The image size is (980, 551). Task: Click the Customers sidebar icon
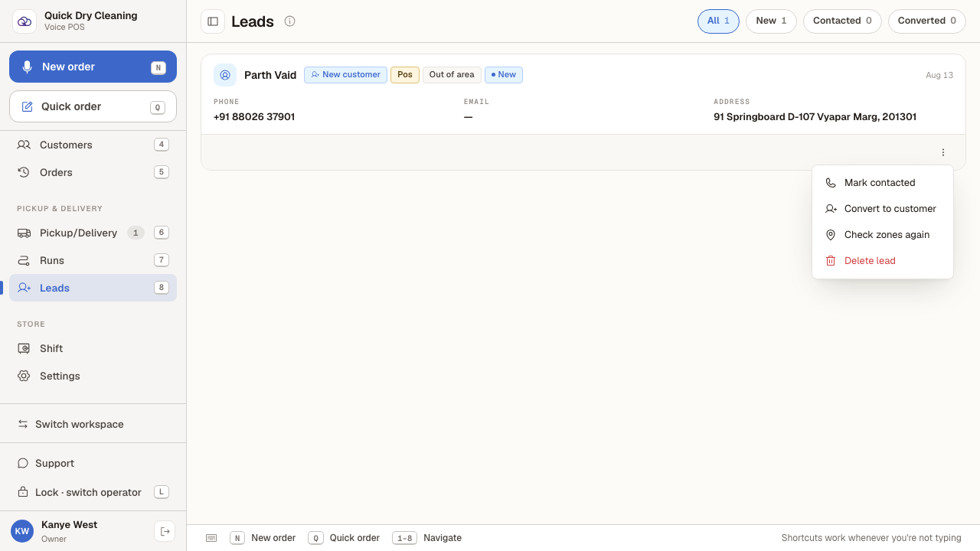(24, 145)
